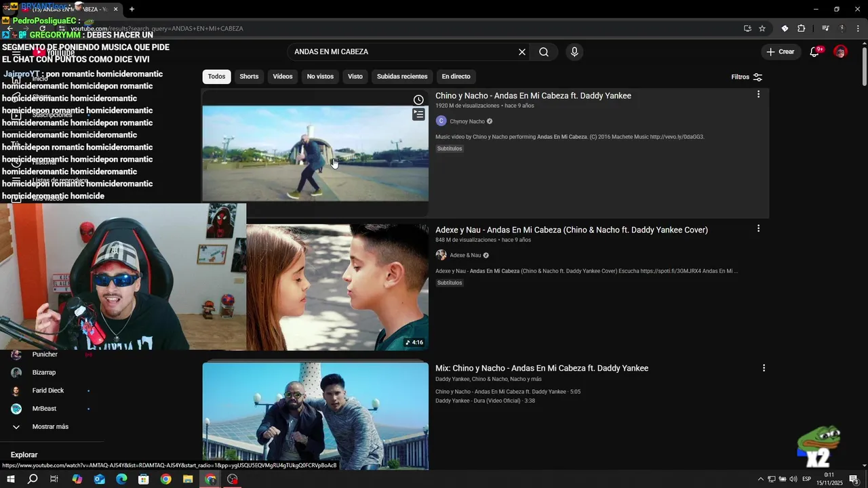Open Chino y Nacho video thumbnail
Image resolution: width=868 pixels, height=488 pixels.
(x=315, y=153)
